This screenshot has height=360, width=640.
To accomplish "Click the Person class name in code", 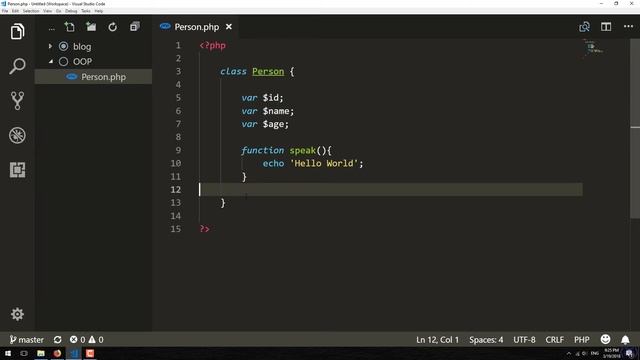I will (268, 71).
